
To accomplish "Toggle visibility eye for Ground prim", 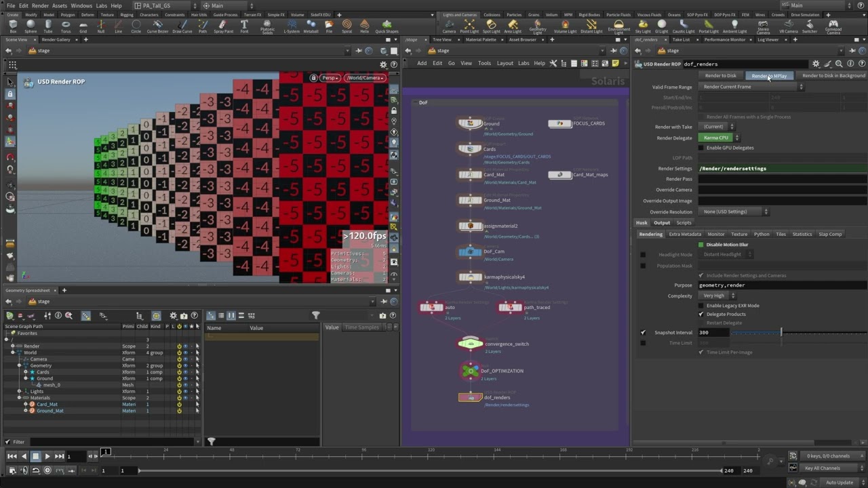I will (x=185, y=378).
